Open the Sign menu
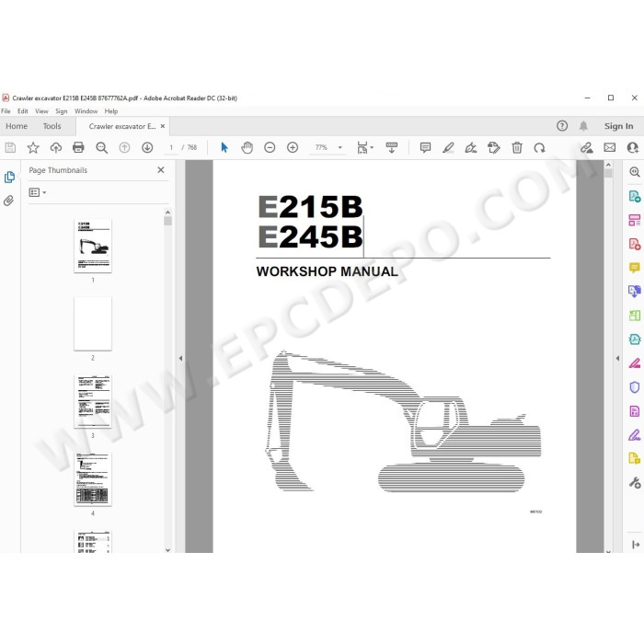The image size is (644, 644). click(62, 111)
